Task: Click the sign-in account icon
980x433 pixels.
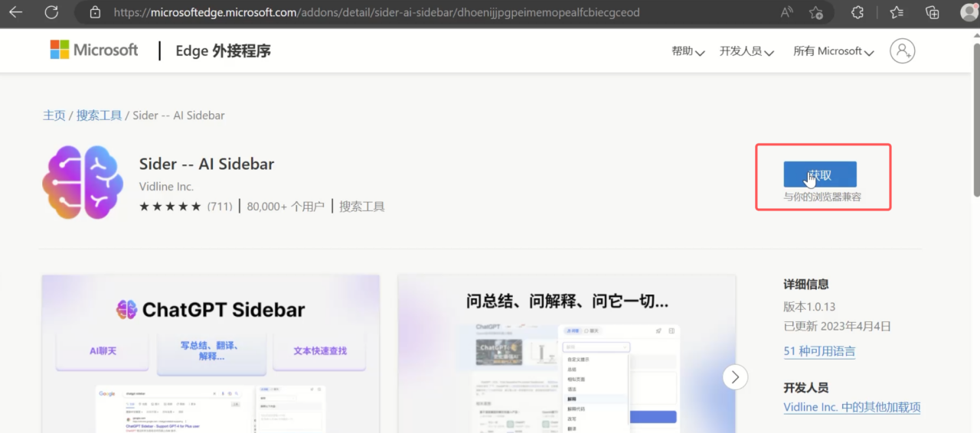Action: [x=902, y=51]
